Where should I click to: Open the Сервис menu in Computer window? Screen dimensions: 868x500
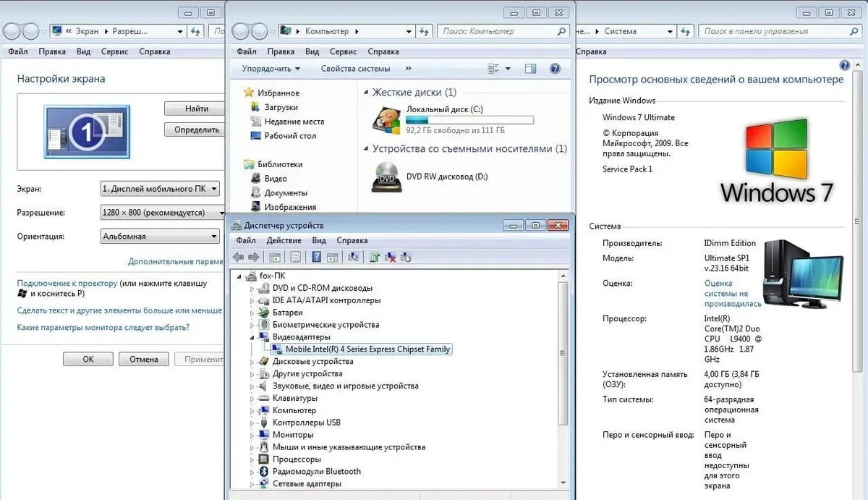343,52
